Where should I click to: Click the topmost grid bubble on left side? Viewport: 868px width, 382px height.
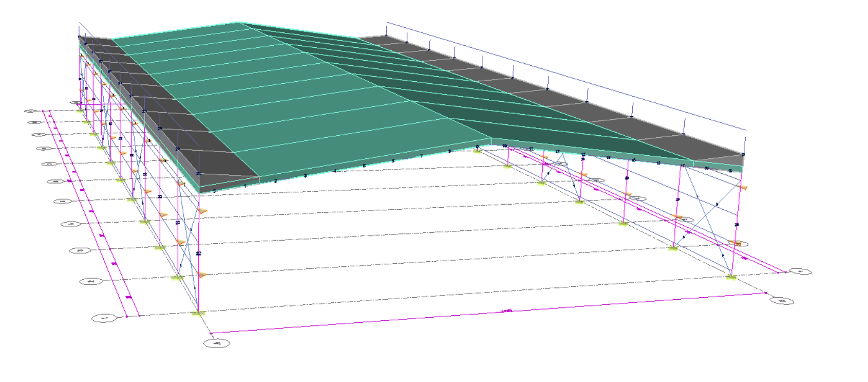click(x=31, y=111)
